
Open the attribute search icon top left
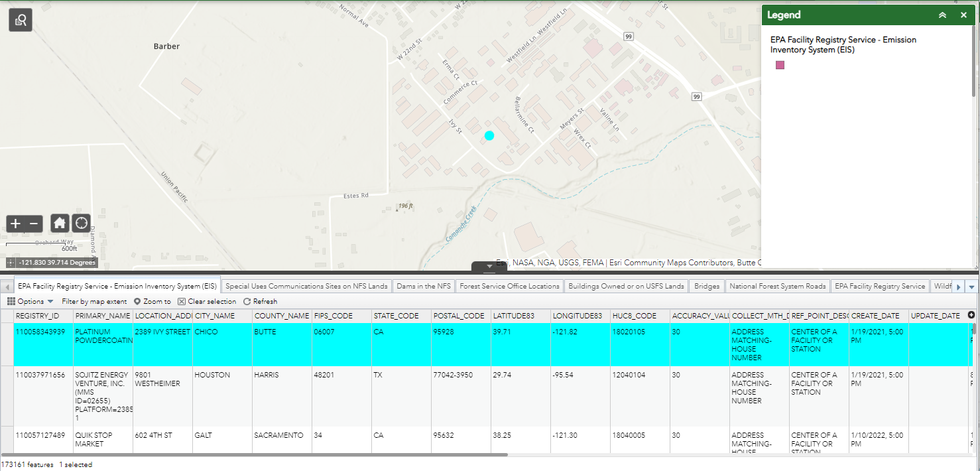19,19
